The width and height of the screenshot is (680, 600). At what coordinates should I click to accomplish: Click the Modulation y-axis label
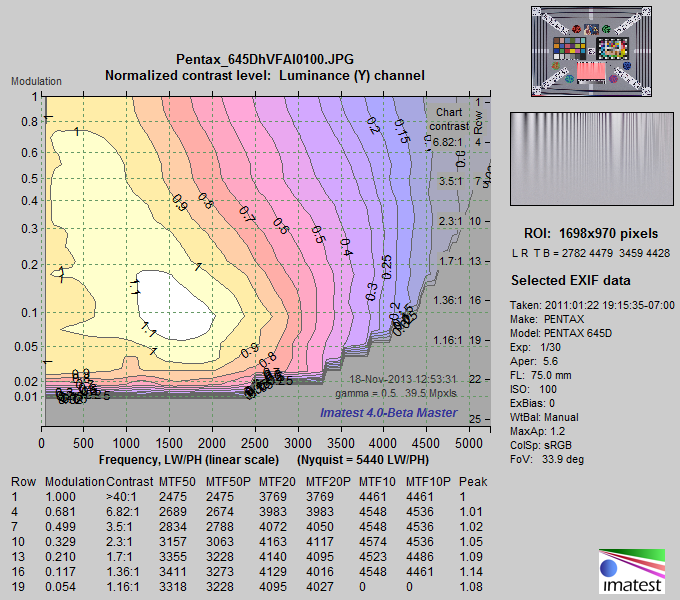[36, 81]
